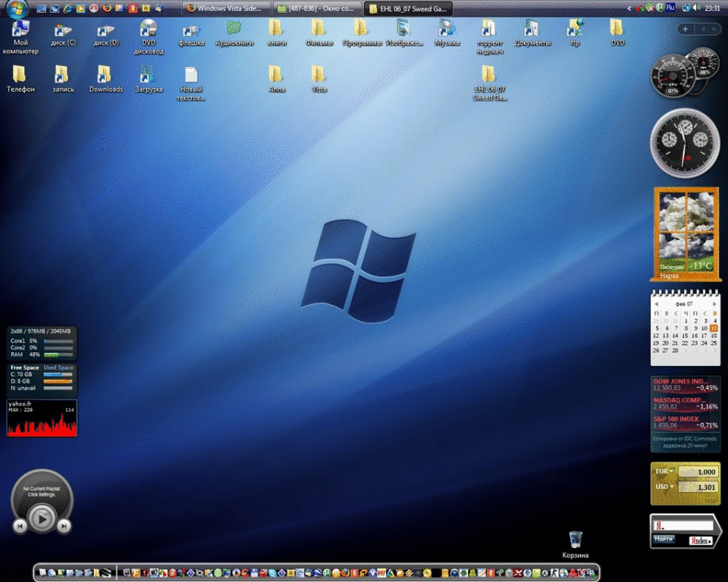Select the флешка drive shortcut
This screenshot has height=582, width=728.
click(191, 36)
